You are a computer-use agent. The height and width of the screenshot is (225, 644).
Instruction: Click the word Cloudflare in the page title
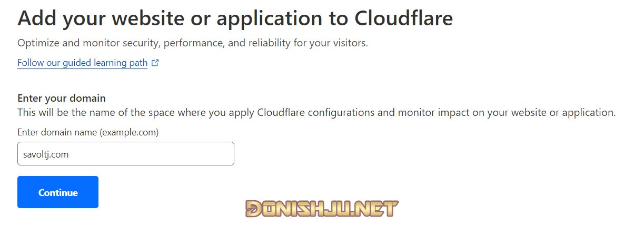tap(403, 18)
